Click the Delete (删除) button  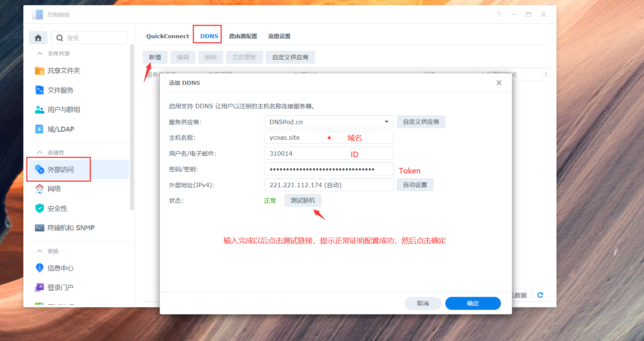[211, 57]
